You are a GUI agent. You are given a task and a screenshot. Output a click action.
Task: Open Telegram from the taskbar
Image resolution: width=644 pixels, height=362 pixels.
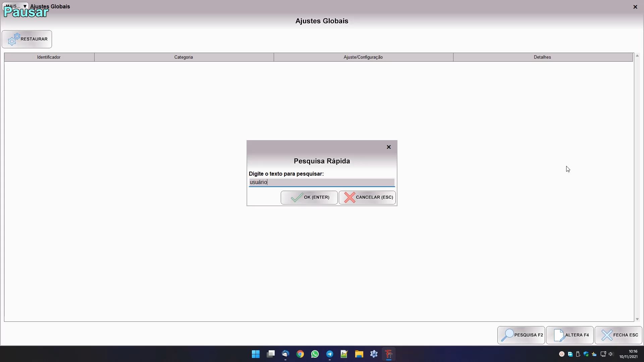[329, 354]
